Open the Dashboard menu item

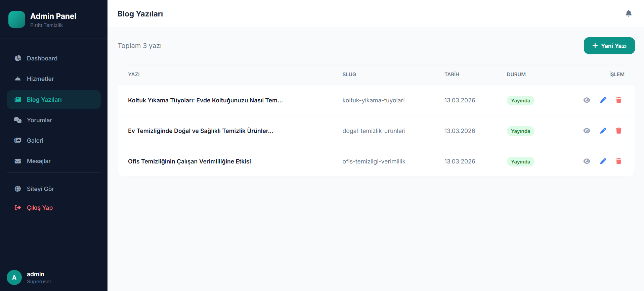54,58
